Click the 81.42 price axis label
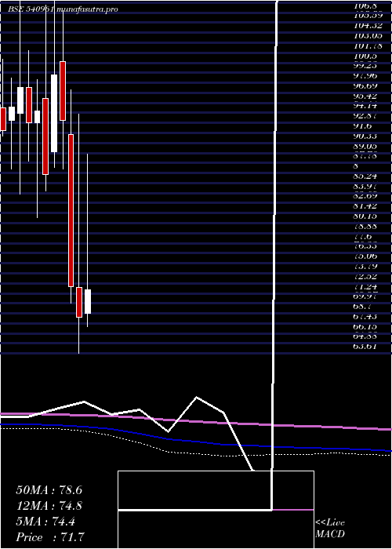 pyautogui.click(x=366, y=206)
